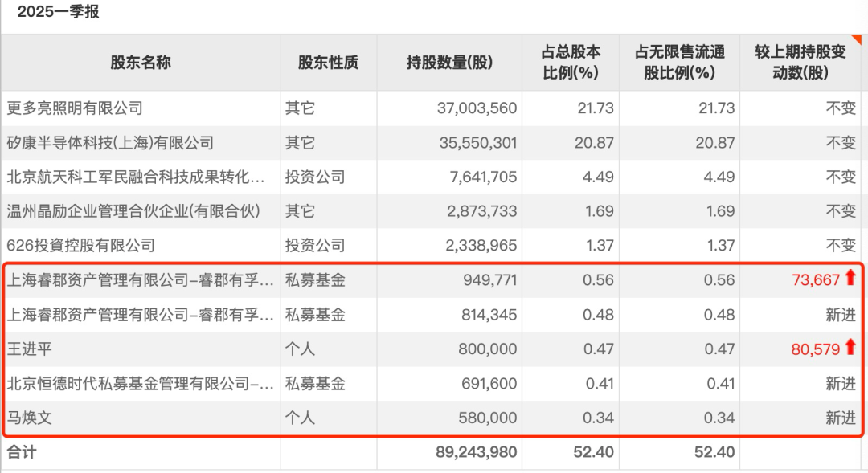This screenshot has width=868, height=473.
Task: Select shareholder name 马焕文
Action: (30, 418)
